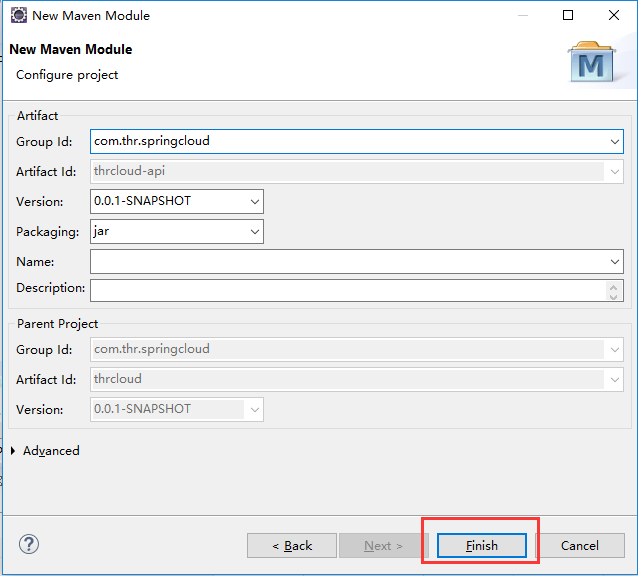Click the disabled Next button
The image size is (638, 576).
click(x=383, y=545)
